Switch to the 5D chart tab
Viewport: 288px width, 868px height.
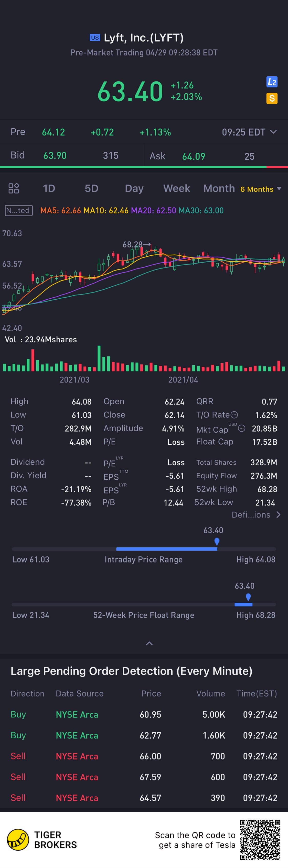pos(91,188)
